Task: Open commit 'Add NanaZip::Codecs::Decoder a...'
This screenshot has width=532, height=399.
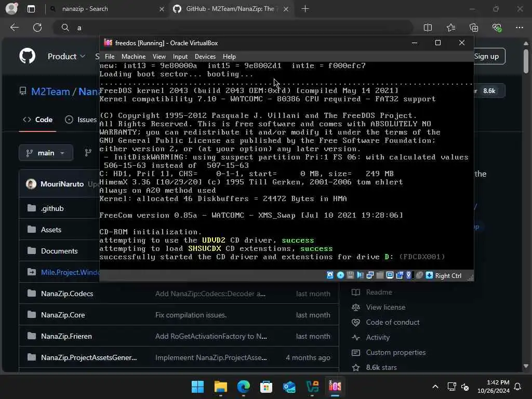Action: tap(210, 294)
